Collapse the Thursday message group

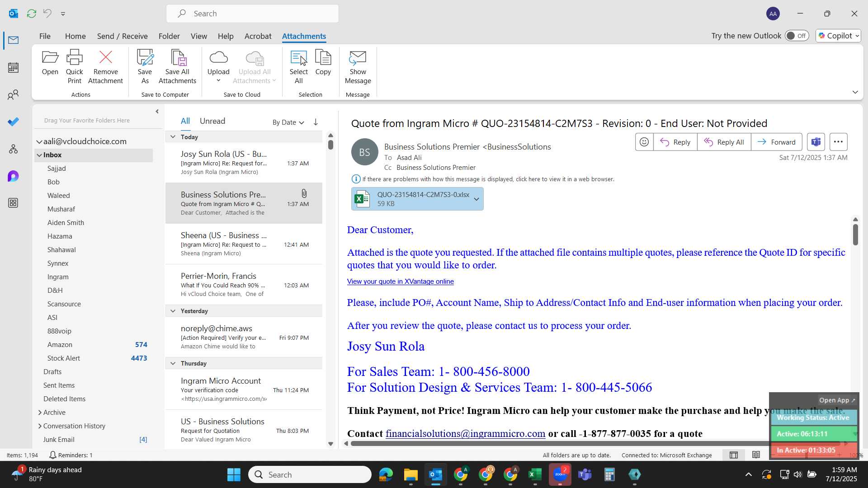pyautogui.click(x=173, y=363)
